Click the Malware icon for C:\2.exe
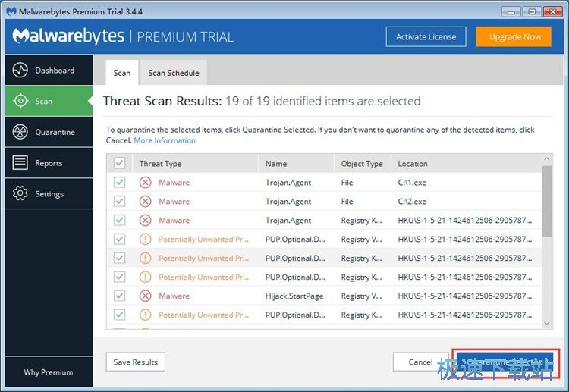The height and width of the screenshot is (392, 569). 145,201
